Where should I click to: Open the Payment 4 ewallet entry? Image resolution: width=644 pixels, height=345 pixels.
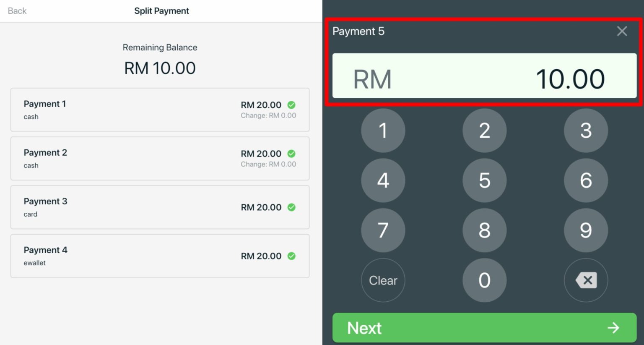pos(160,256)
